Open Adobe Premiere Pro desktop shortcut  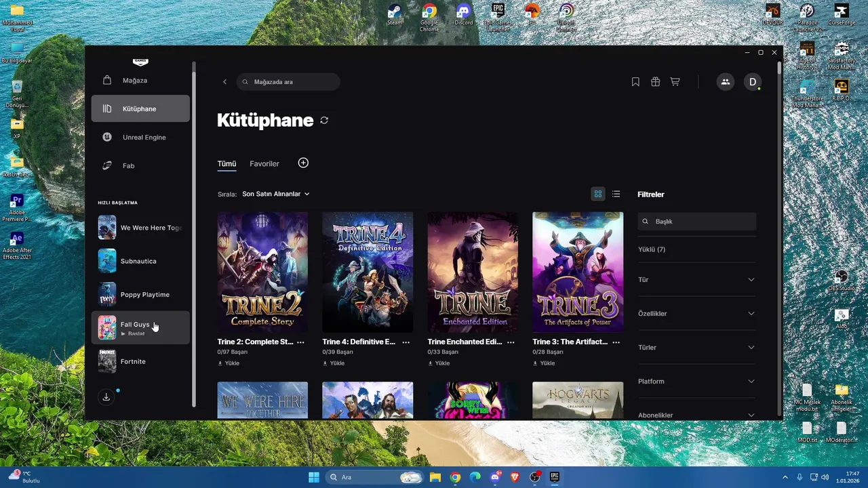coord(17,209)
